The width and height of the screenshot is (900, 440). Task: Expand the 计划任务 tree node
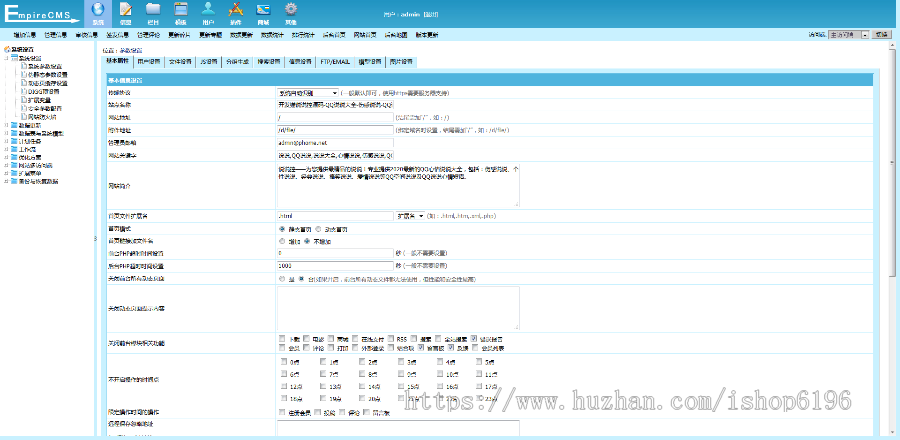tap(6, 141)
